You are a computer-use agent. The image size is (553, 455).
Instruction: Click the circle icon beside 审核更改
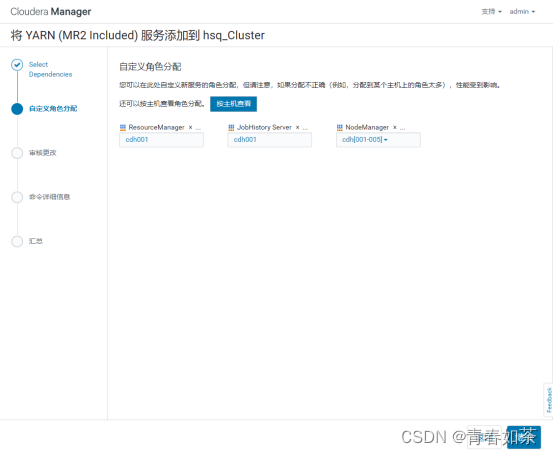click(17, 153)
